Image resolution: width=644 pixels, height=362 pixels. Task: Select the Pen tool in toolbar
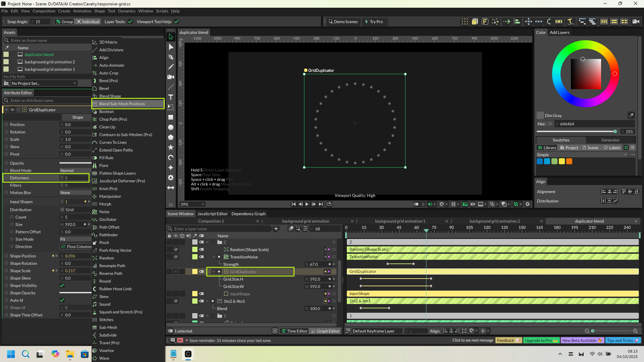[171, 57]
